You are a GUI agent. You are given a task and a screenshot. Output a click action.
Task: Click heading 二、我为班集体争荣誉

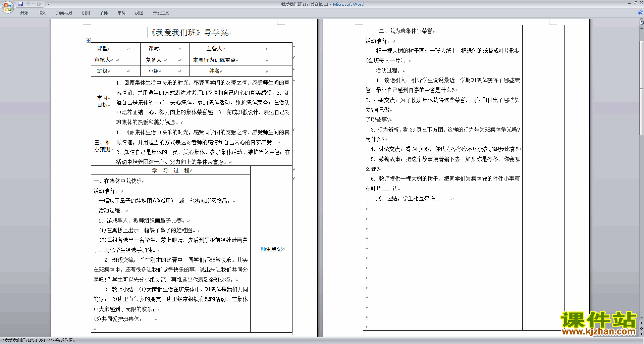click(x=406, y=31)
